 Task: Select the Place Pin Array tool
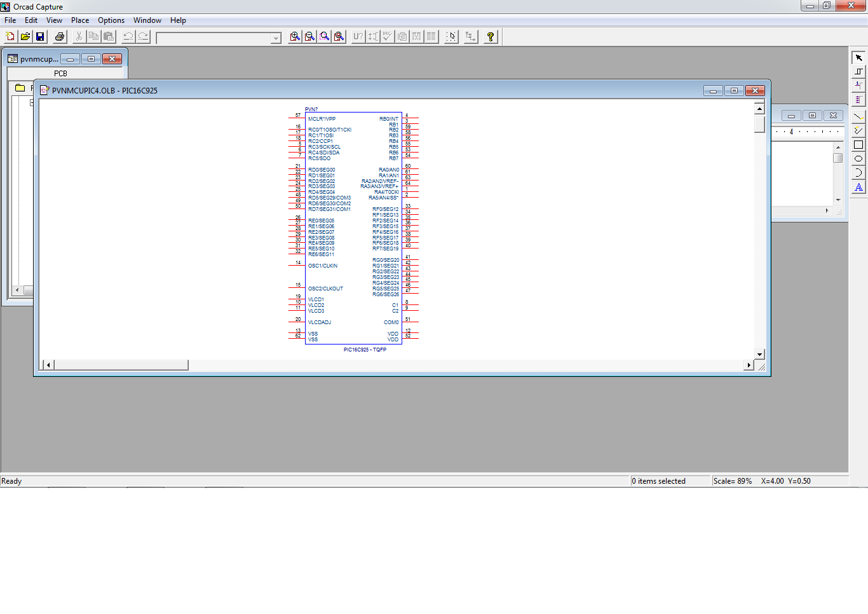point(858,100)
